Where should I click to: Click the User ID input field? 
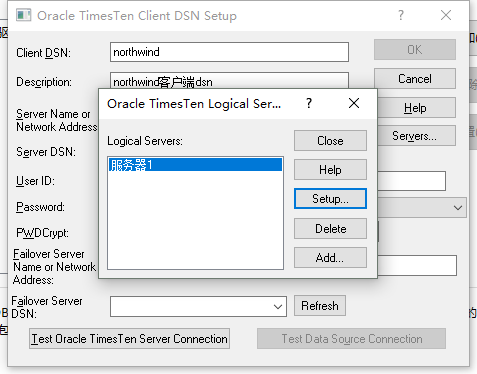coord(411,181)
